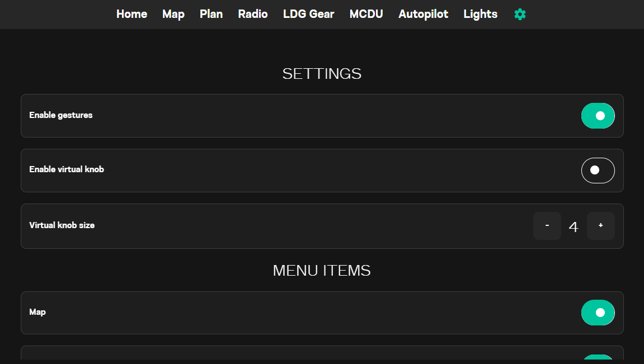
Task: Open the Map tab in navigation
Action: pyautogui.click(x=173, y=14)
